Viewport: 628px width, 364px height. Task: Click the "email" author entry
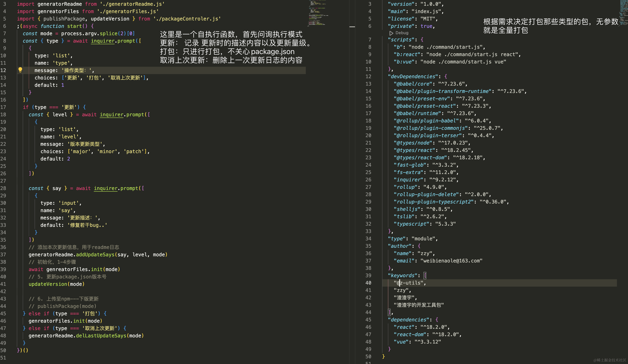click(x=438, y=261)
